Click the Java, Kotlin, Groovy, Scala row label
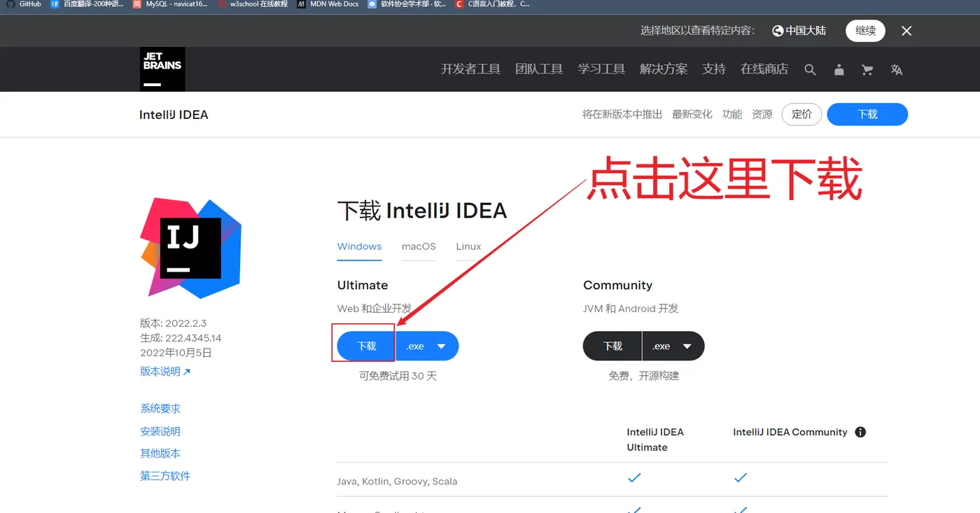The image size is (980, 513). pyautogui.click(x=398, y=482)
